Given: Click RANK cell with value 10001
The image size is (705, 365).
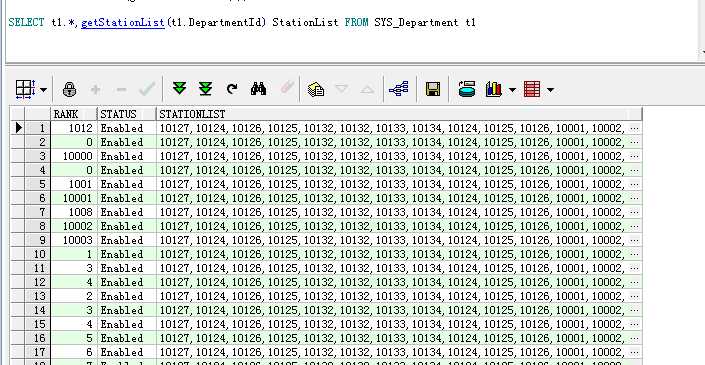Looking at the screenshot, I should coord(74,198).
